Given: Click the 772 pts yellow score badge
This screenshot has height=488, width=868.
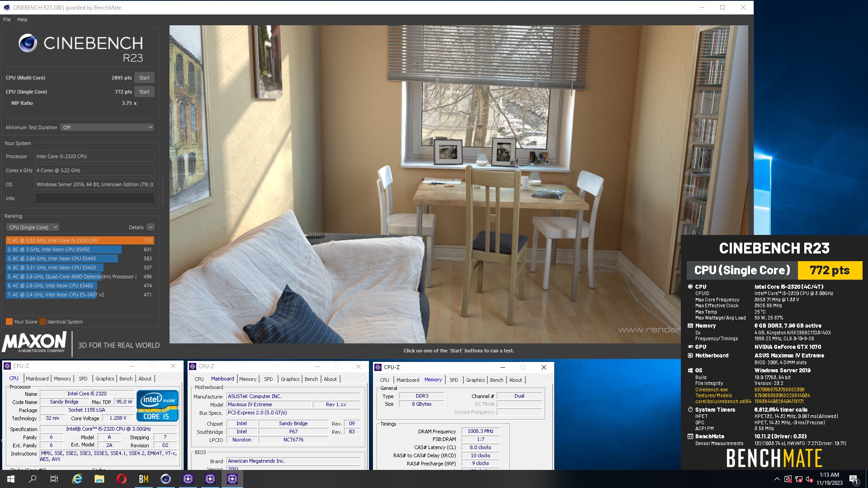Looking at the screenshot, I should pyautogui.click(x=830, y=270).
